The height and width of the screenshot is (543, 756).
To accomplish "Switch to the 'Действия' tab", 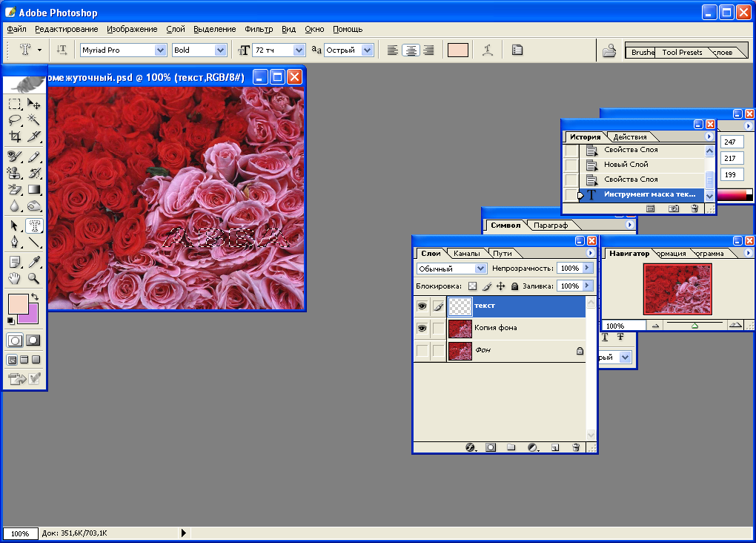I will click(x=630, y=137).
